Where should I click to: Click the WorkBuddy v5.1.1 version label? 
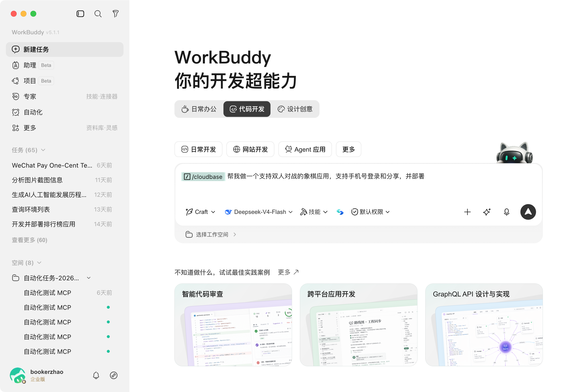pyautogui.click(x=35, y=32)
